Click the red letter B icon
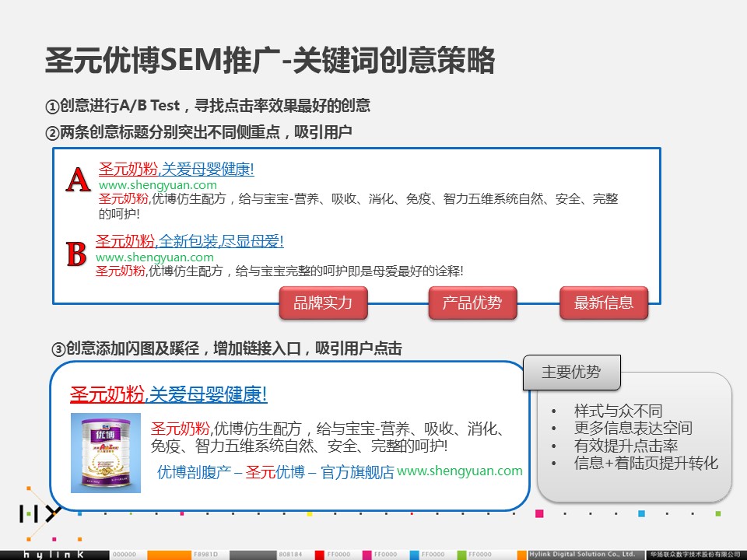This screenshot has width=747, height=560. (76, 254)
